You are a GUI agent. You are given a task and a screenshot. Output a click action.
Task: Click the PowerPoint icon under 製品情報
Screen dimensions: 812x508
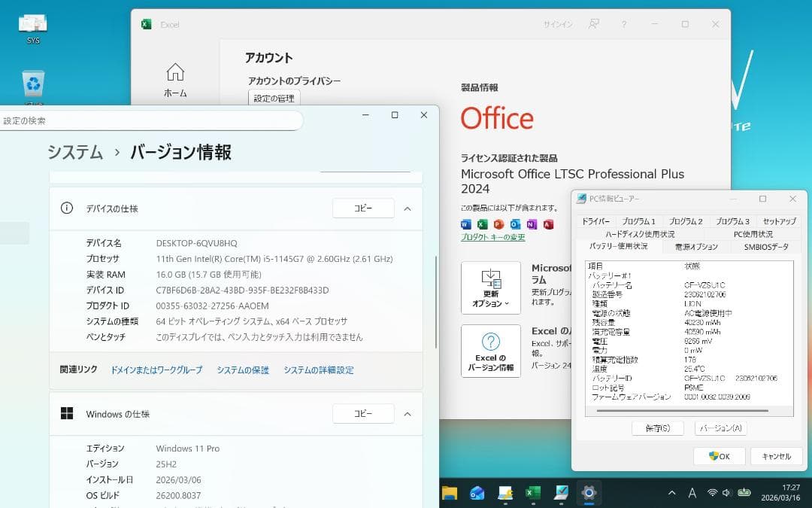click(499, 224)
